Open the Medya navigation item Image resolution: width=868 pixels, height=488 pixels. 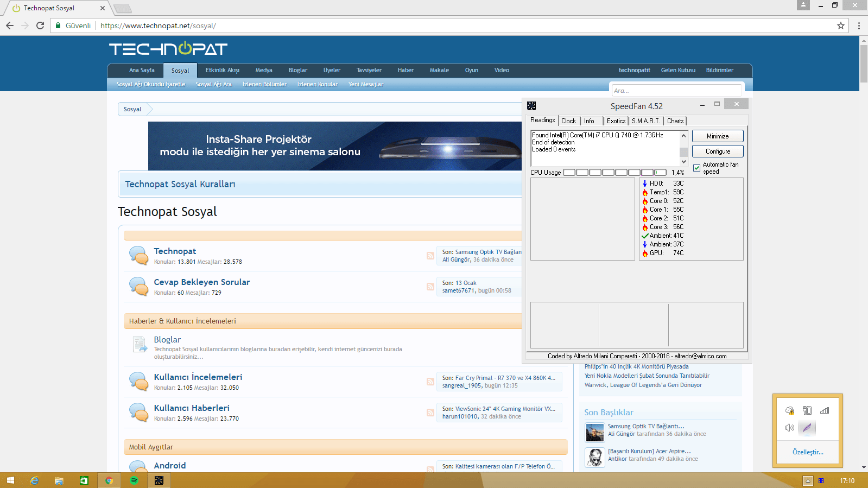coord(264,70)
